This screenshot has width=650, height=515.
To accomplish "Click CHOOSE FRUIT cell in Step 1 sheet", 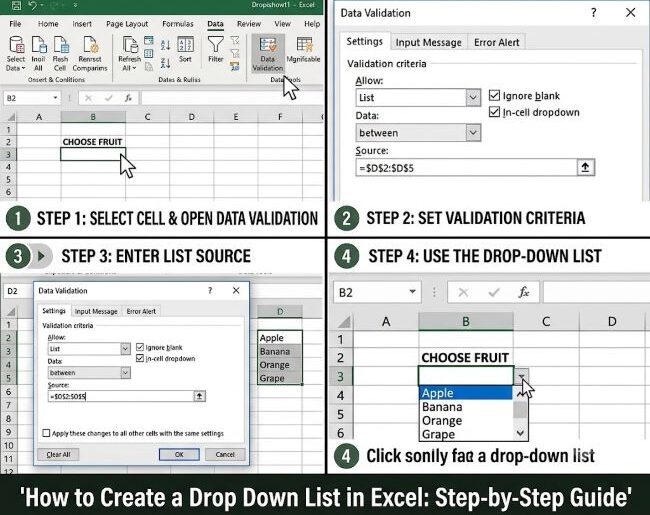I will (93, 142).
